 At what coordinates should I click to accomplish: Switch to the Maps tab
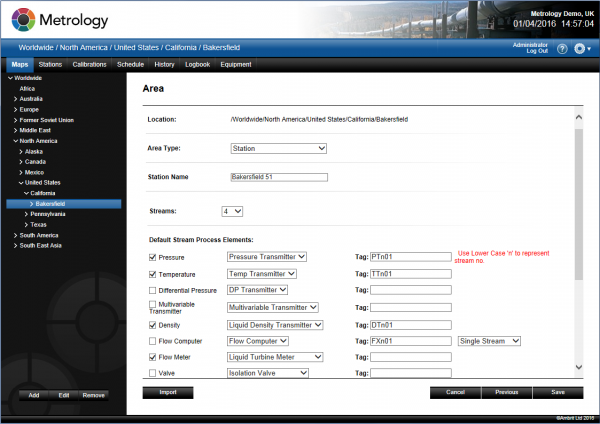(x=20, y=65)
